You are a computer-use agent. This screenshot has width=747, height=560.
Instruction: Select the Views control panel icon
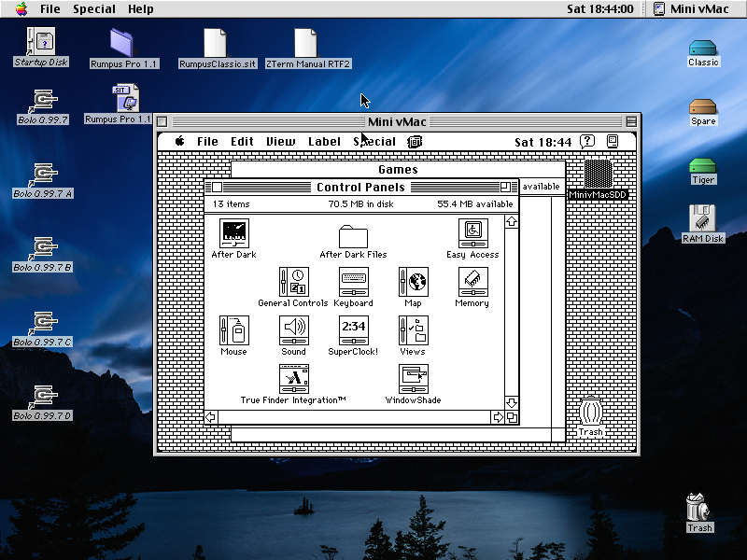click(x=413, y=330)
